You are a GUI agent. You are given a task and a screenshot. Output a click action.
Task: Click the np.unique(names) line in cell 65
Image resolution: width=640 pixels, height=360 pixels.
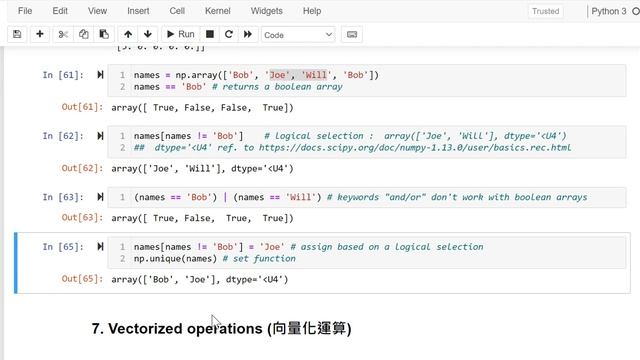pyautogui.click(x=215, y=259)
